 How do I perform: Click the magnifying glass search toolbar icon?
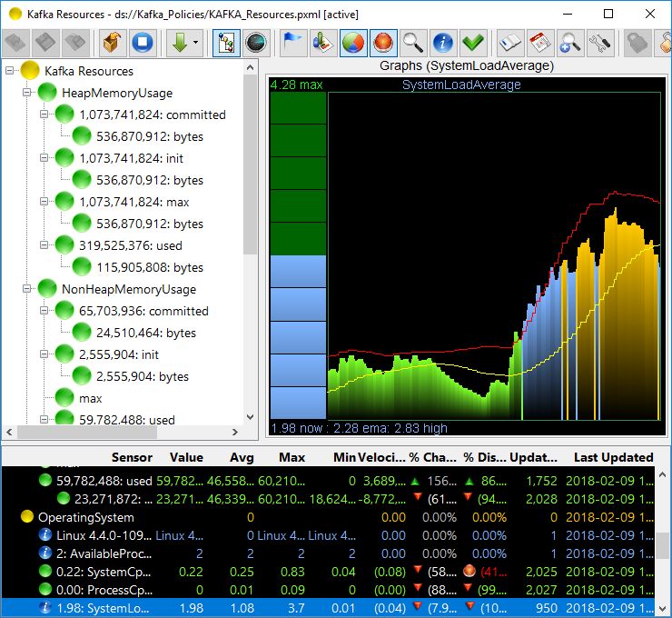pyautogui.click(x=413, y=43)
